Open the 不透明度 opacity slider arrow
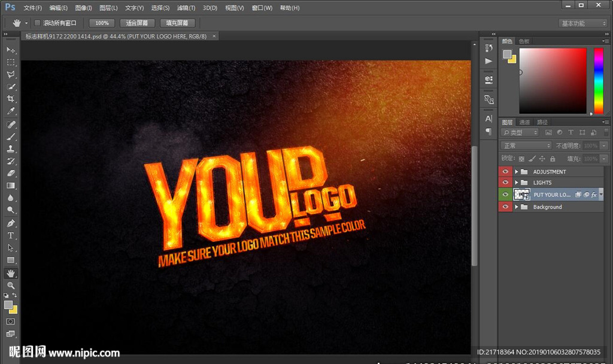 coord(605,145)
